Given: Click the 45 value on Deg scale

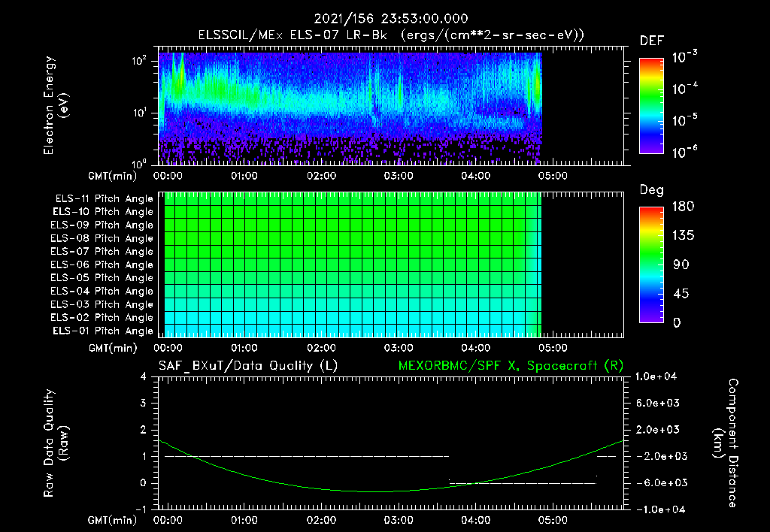Looking at the screenshot, I should click(681, 294).
